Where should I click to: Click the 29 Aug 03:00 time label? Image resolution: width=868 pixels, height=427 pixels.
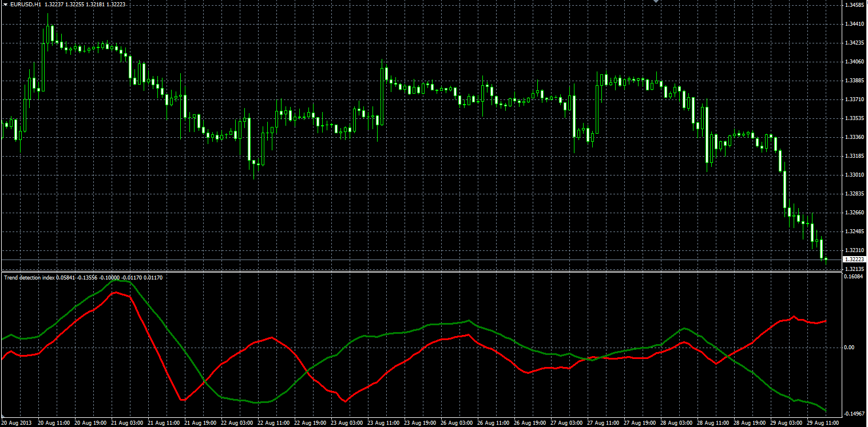coord(785,423)
